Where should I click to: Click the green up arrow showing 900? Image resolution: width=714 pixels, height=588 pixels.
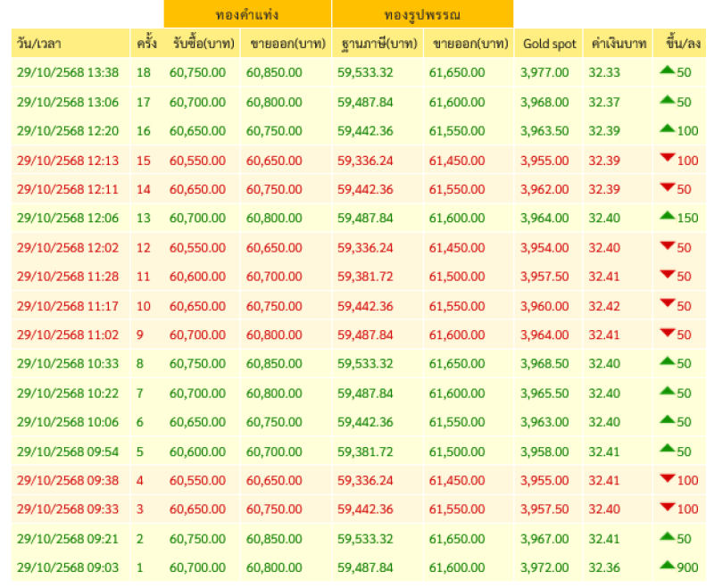coord(667,565)
